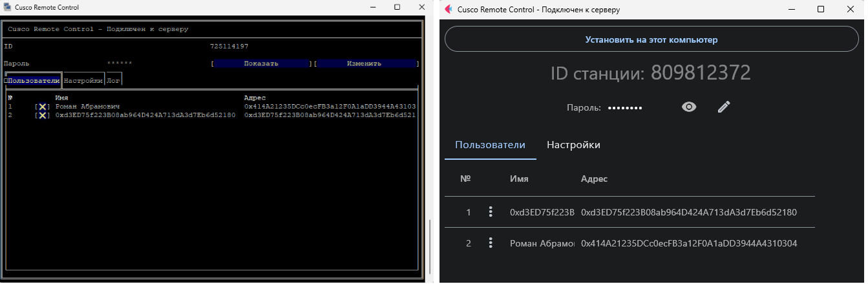Open the Лог tab in the console window

[114, 81]
